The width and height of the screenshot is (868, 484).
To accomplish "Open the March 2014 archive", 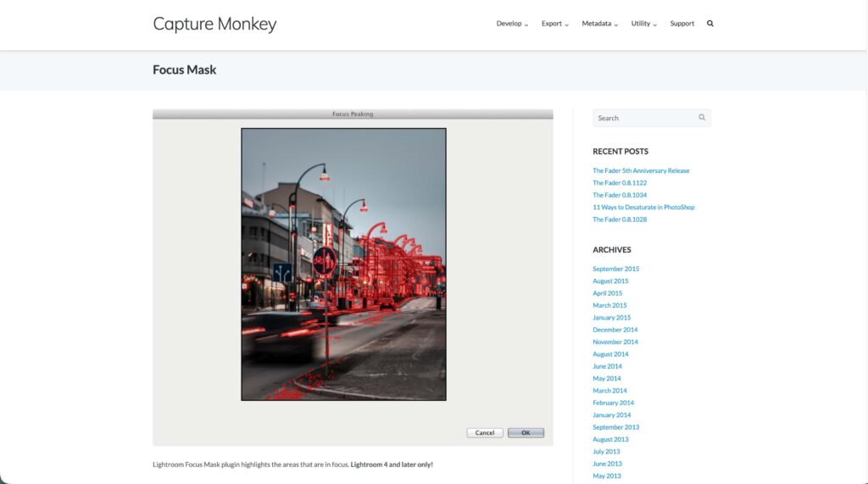I will click(609, 391).
